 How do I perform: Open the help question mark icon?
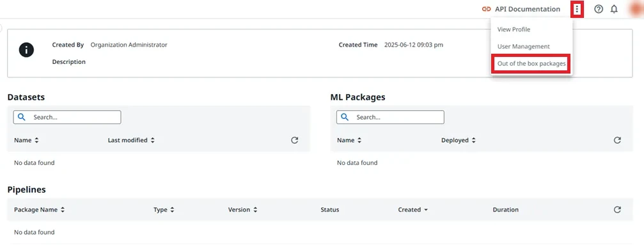tap(599, 9)
